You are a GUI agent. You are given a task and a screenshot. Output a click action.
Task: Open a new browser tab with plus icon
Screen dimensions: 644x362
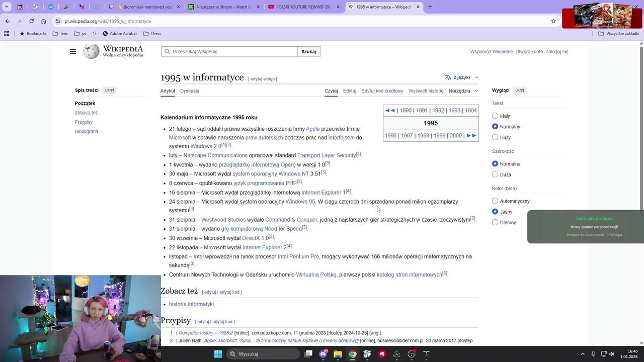point(430,7)
